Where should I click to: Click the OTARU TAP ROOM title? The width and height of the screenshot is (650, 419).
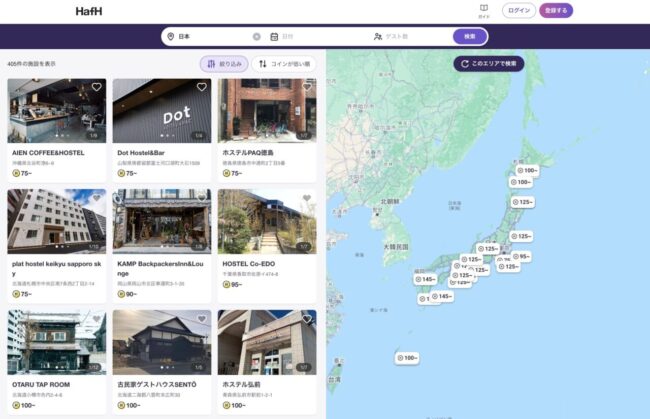coord(41,384)
